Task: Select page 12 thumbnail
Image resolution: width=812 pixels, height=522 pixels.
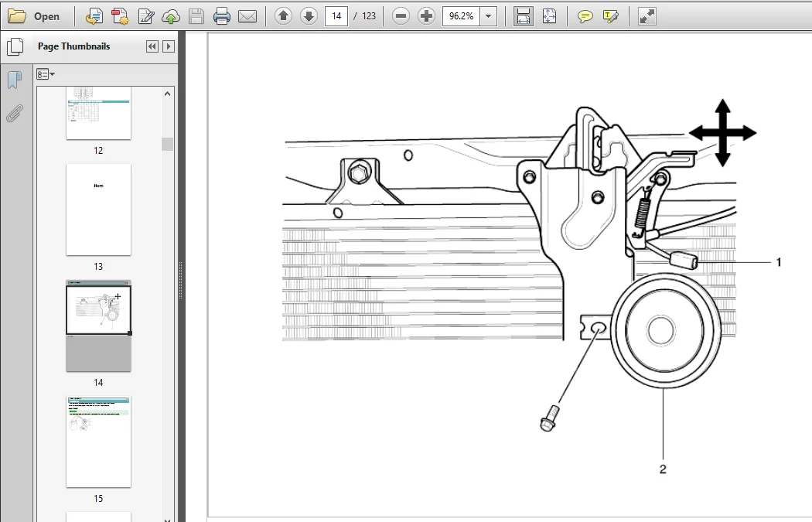Action: tap(98, 113)
